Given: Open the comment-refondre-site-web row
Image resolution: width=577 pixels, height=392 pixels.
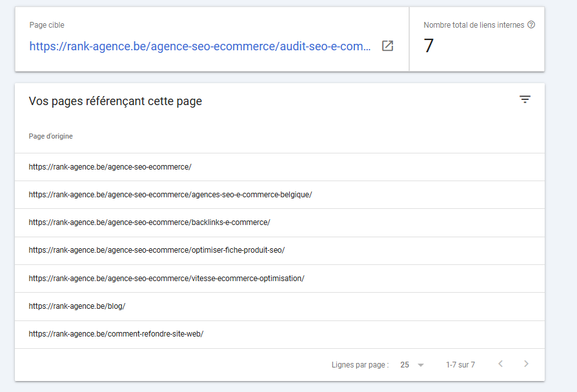Looking at the screenshot, I should [x=116, y=334].
